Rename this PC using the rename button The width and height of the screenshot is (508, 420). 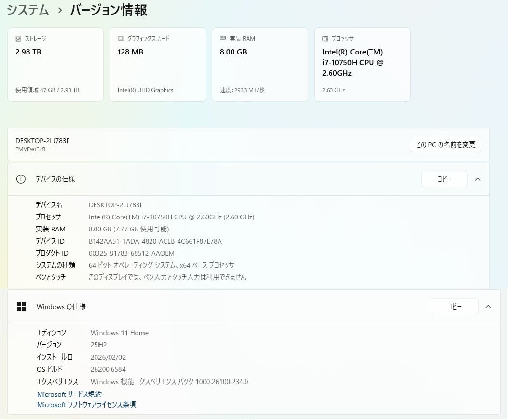[446, 145]
